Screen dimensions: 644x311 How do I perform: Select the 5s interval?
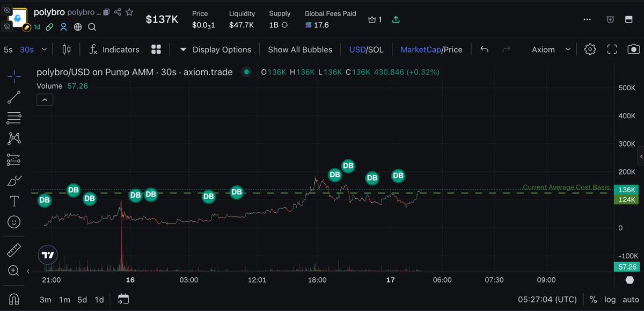(8, 49)
